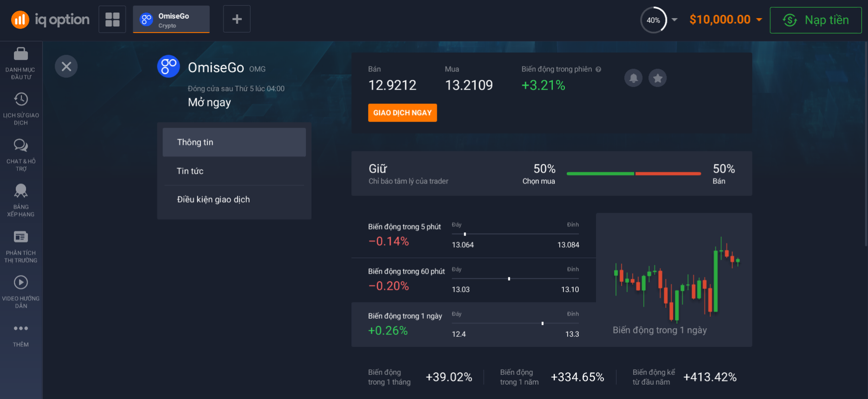Open Chat & Hỗ Trợ support chat

click(x=21, y=145)
